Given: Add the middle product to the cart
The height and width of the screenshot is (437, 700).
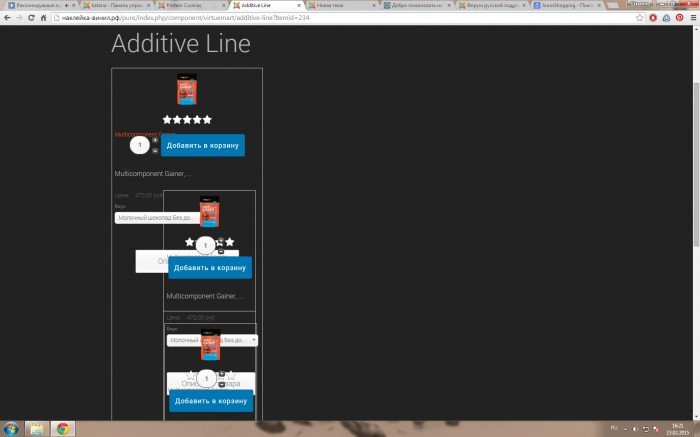Looking at the screenshot, I should pos(210,268).
